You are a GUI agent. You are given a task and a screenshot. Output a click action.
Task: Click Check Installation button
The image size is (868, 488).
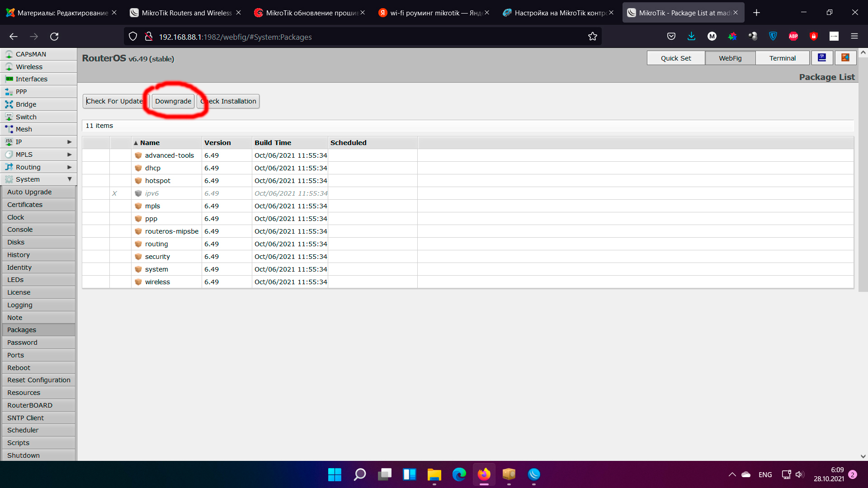click(x=228, y=101)
